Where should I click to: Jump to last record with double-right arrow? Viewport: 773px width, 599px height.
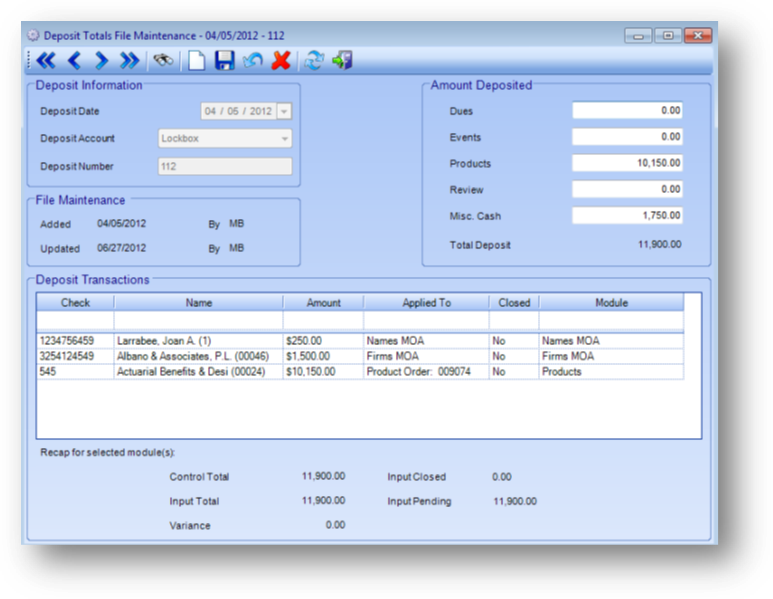pyautogui.click(x=129, y=61)
